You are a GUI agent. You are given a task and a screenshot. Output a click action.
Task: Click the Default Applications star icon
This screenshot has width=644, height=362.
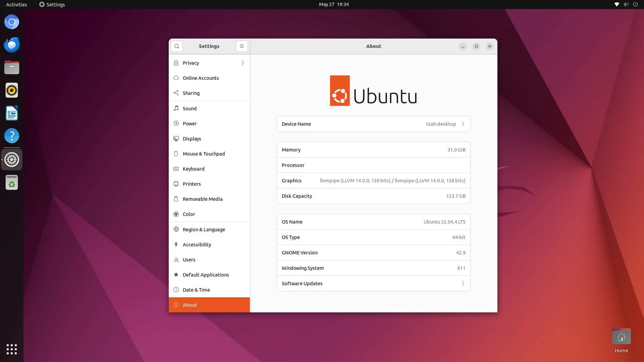pos(176,275)
